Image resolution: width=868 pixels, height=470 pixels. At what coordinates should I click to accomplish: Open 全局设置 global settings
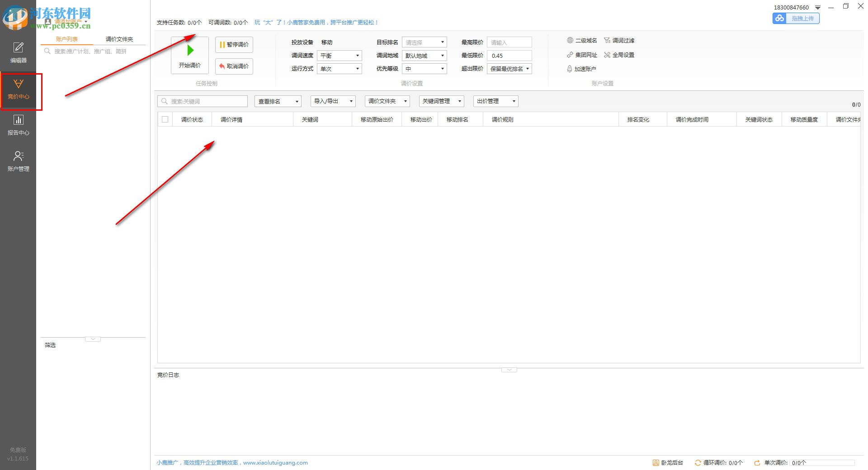[x=619, y=55]
